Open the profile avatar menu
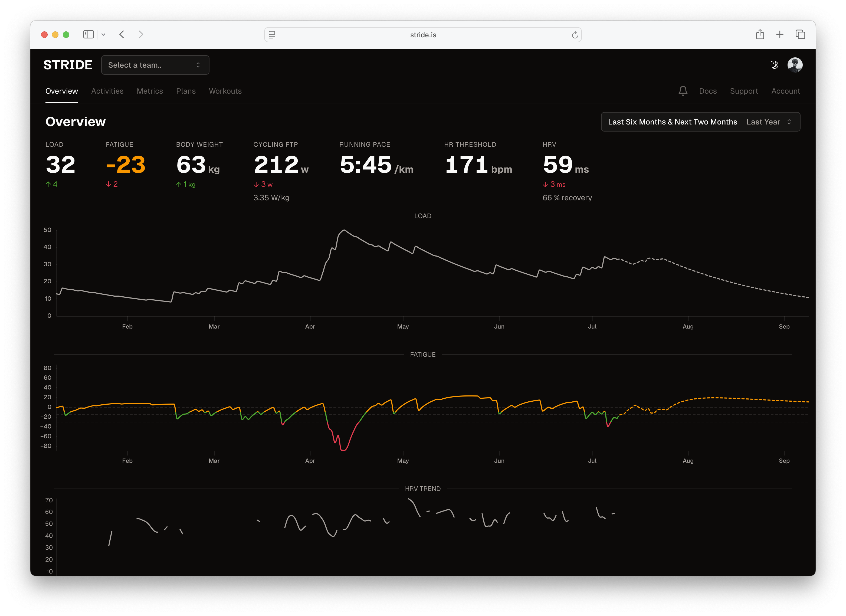This screenshot has height=616, width=846. click(796, 64)
